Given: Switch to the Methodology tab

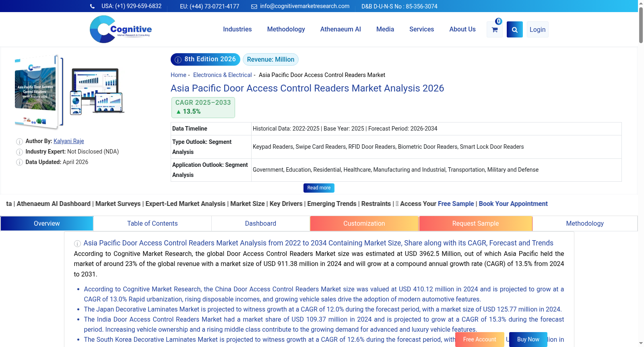Looking at the screenshot, I should tap(585, 223).
